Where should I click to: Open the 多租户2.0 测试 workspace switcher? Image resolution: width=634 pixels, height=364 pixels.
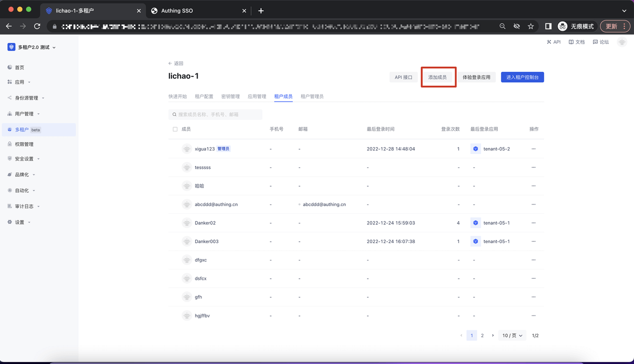click(x=32, y=47)
